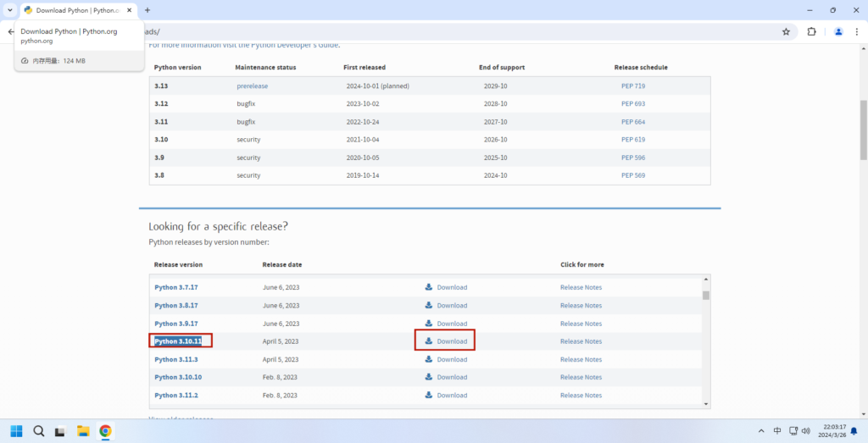The width and height of the screenshot is (868, 443).
Task: Select the 2024-10-01 (planned) cell
Action: pos(377,86)
